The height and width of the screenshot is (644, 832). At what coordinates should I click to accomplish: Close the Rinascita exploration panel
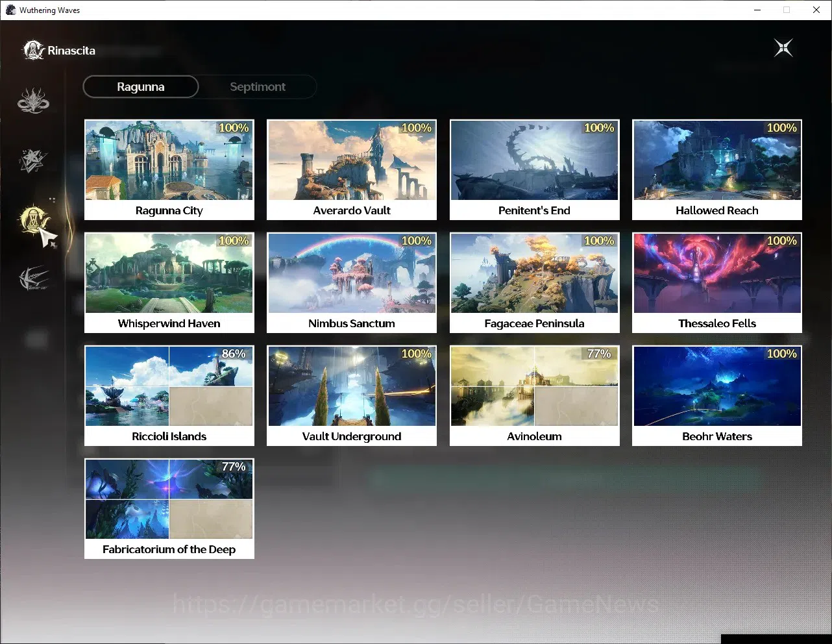783,48
